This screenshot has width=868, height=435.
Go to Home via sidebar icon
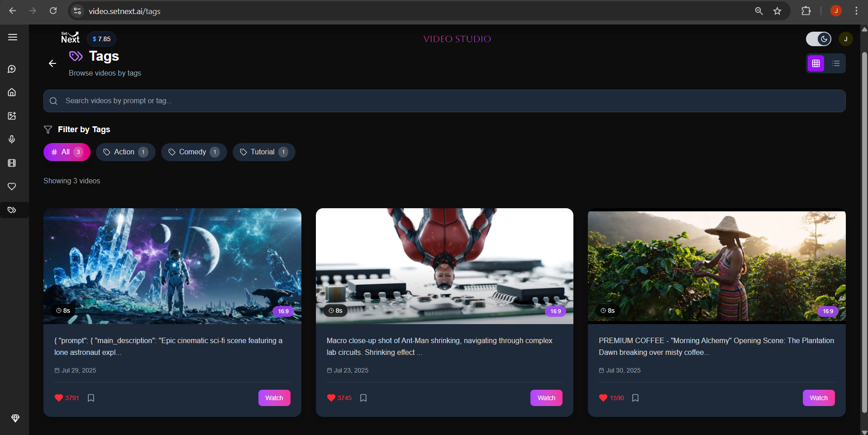[x=12, y=92]
